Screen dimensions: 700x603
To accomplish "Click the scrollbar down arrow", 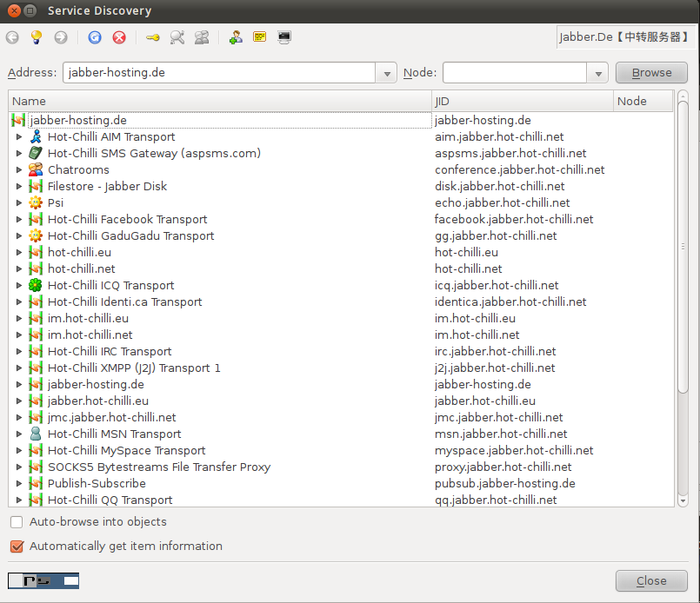I will pyautogui.click(x=683, y=500).
